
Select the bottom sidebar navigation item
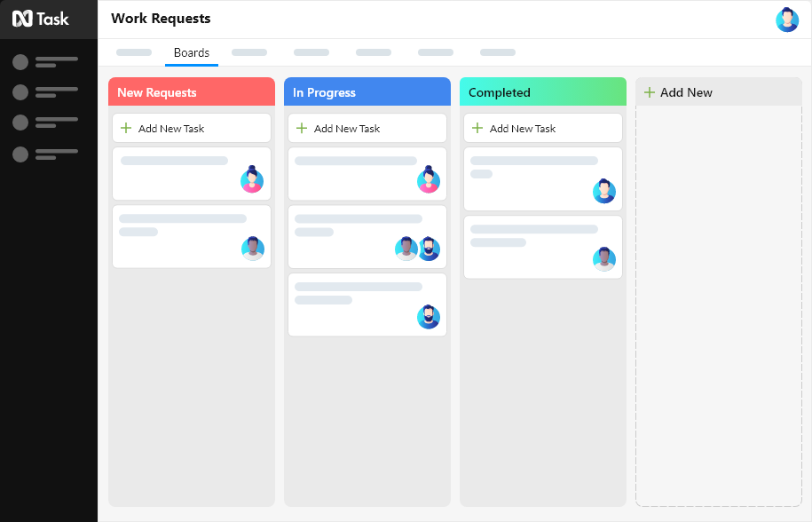[20, 154]
